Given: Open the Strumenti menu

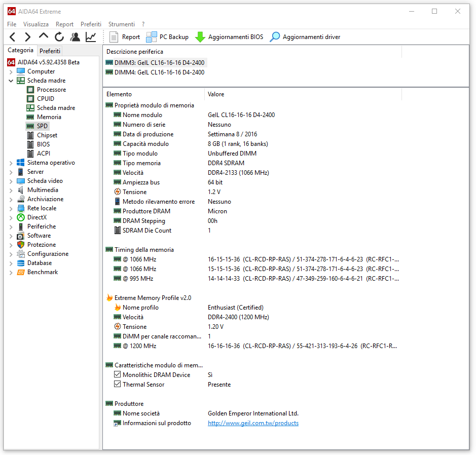Looking at the screenshot, I should click(122, 24).
